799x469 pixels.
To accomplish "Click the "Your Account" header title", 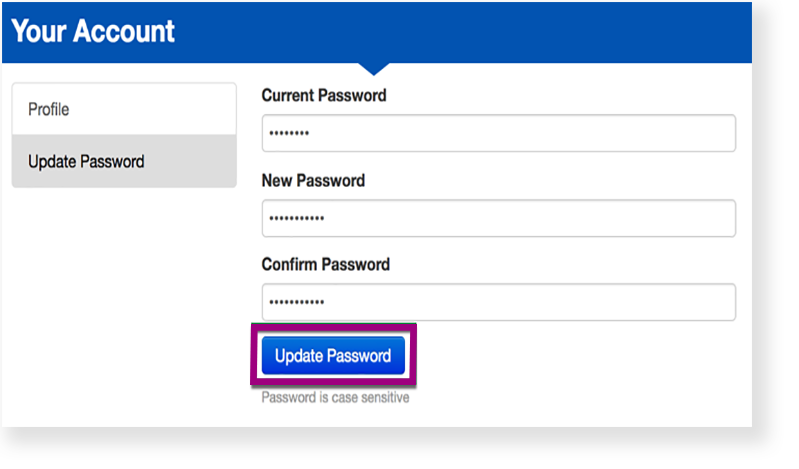I will point(93,31).
